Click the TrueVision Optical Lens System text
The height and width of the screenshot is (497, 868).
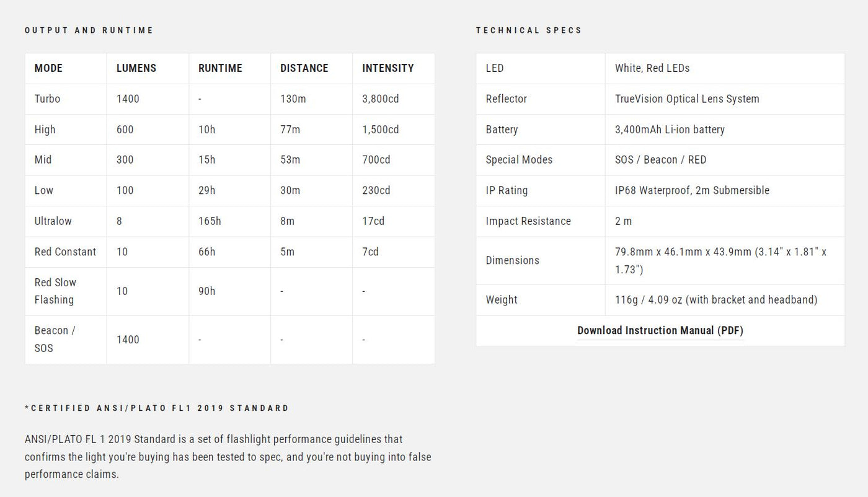[x=687, y=99]
